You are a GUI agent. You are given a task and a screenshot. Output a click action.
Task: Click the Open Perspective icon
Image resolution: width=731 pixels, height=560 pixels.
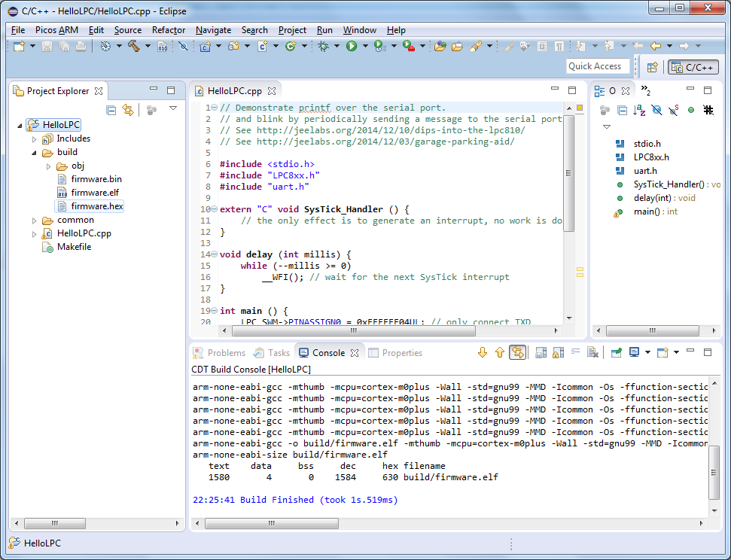pyautogui.click(x=652, y=67)
